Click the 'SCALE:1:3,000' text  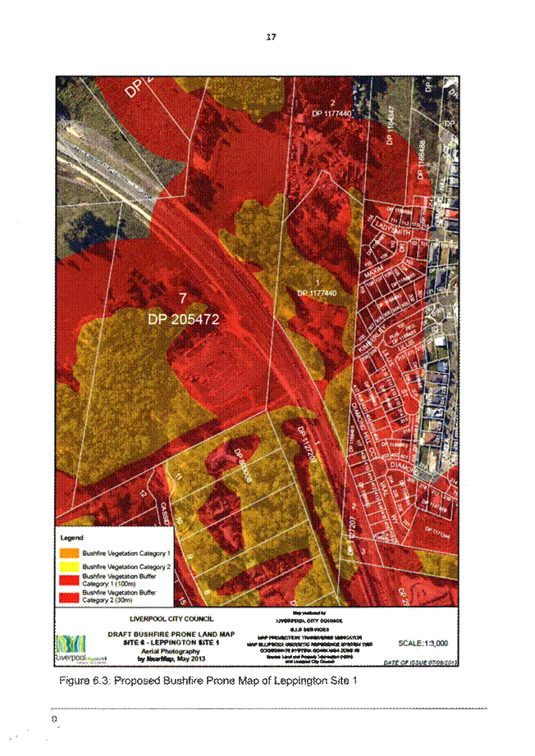coord(423,643)
